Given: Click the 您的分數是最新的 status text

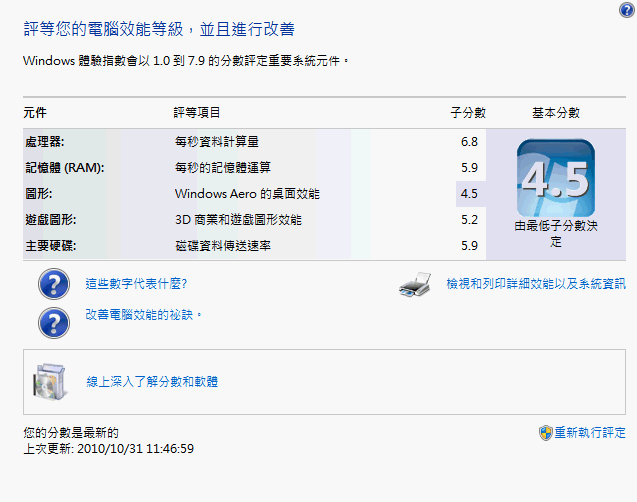Looking at the screenshot, I should coord(71,433).
